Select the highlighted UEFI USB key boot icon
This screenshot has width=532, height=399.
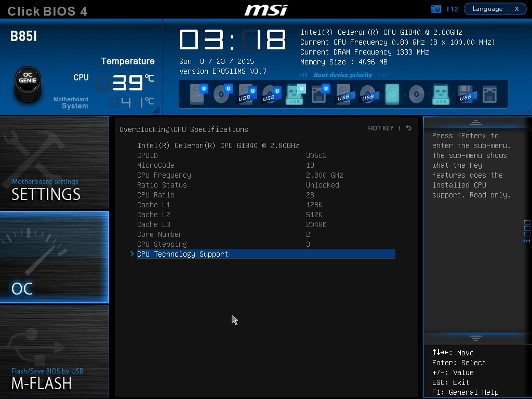click(x=296, y=94)
